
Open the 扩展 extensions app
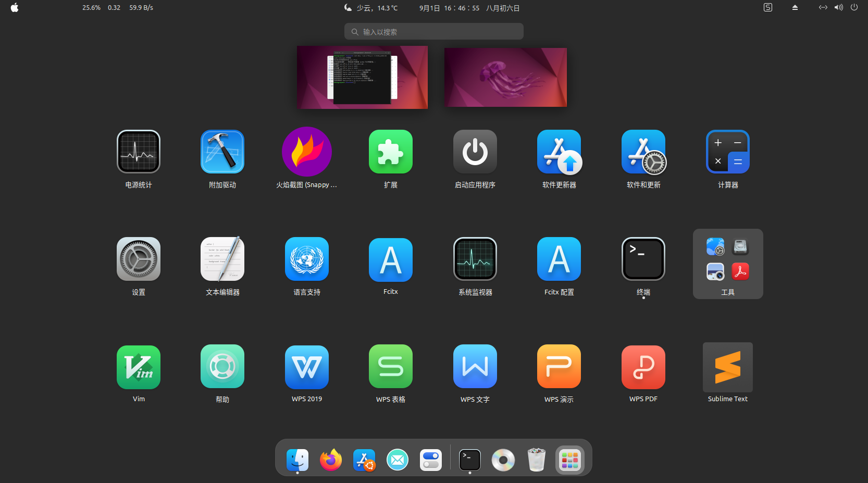[x=391, y=152]
